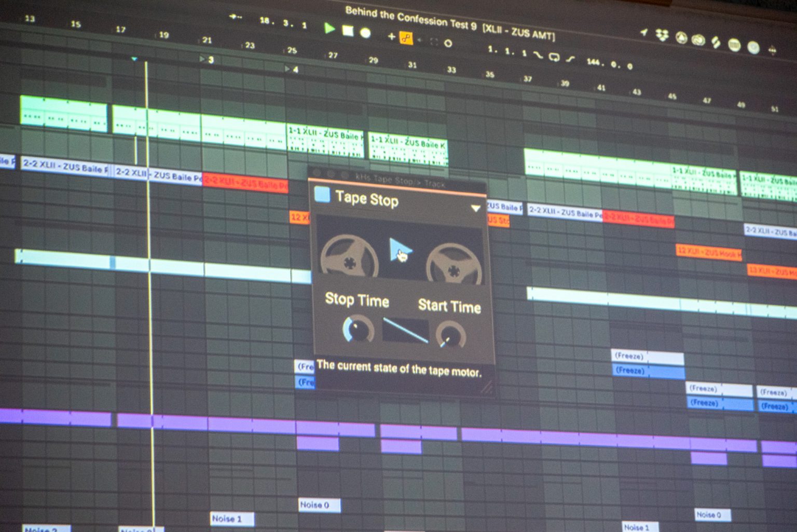
Task: Toggle the Loop switch in the transport
Action: [554, 57]
